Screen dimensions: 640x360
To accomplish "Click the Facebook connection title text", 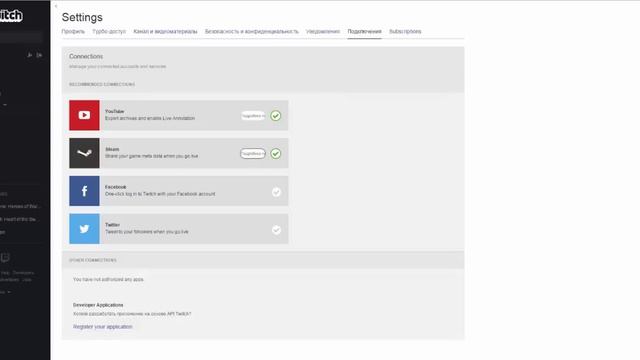I will pyautogui.click(x=116, y=187).
